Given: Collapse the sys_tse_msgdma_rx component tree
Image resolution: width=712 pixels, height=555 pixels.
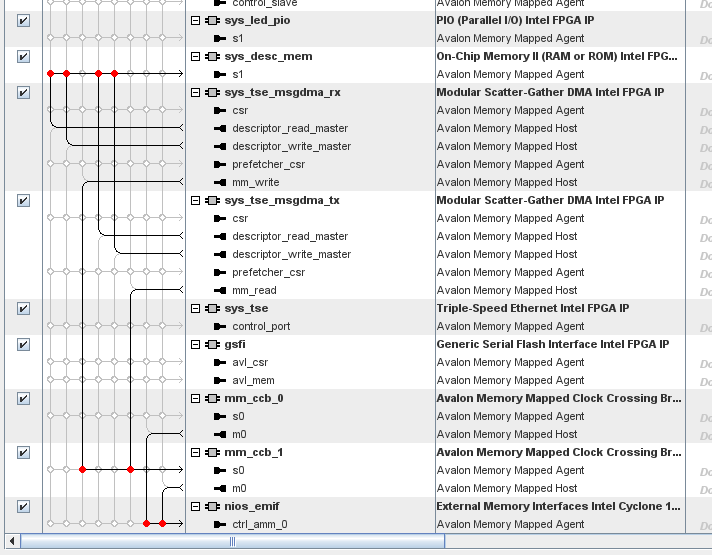Looking at the screenshot, I should 195,92.
